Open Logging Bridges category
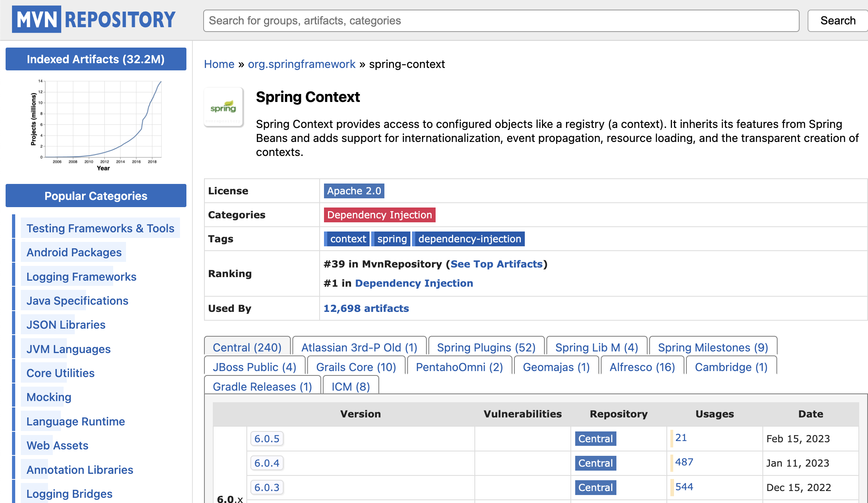 click(69, 494)
